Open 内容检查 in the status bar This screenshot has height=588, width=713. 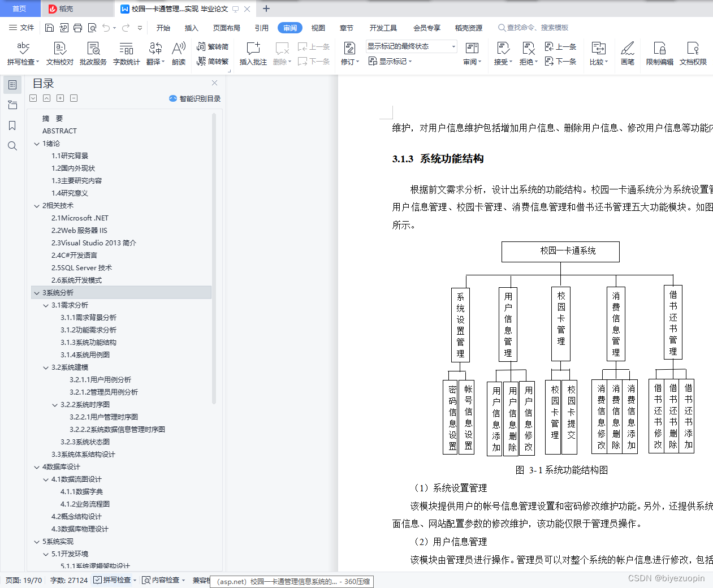point(164,580)
